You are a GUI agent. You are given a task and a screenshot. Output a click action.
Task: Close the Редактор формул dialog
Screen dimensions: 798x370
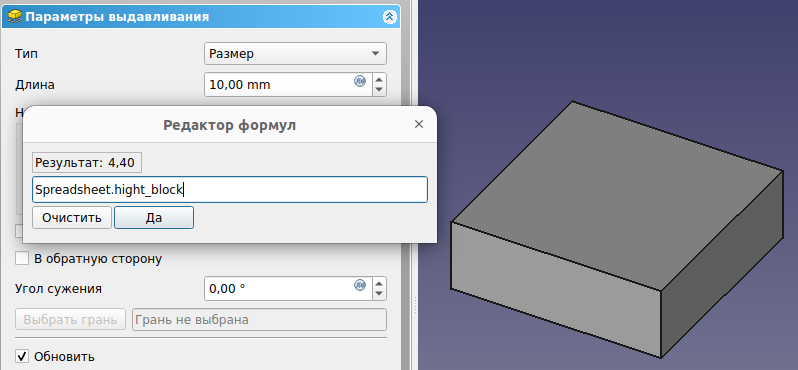[419, 124]
